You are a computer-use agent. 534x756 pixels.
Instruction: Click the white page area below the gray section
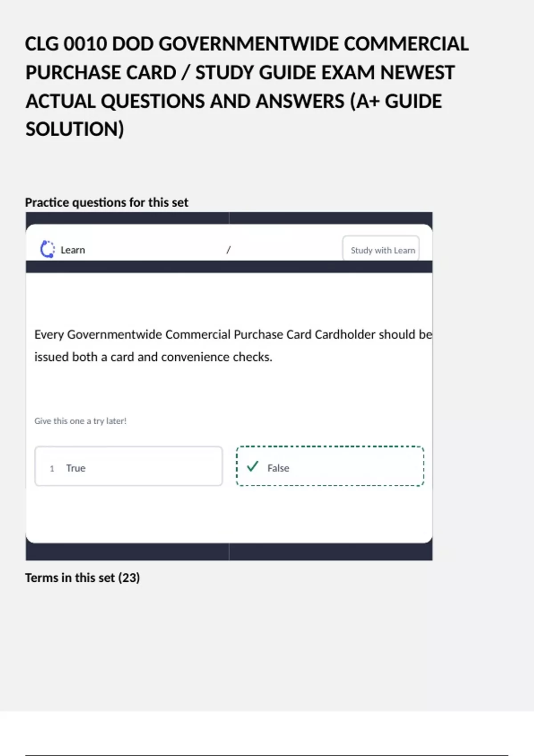tap(267, 732)
